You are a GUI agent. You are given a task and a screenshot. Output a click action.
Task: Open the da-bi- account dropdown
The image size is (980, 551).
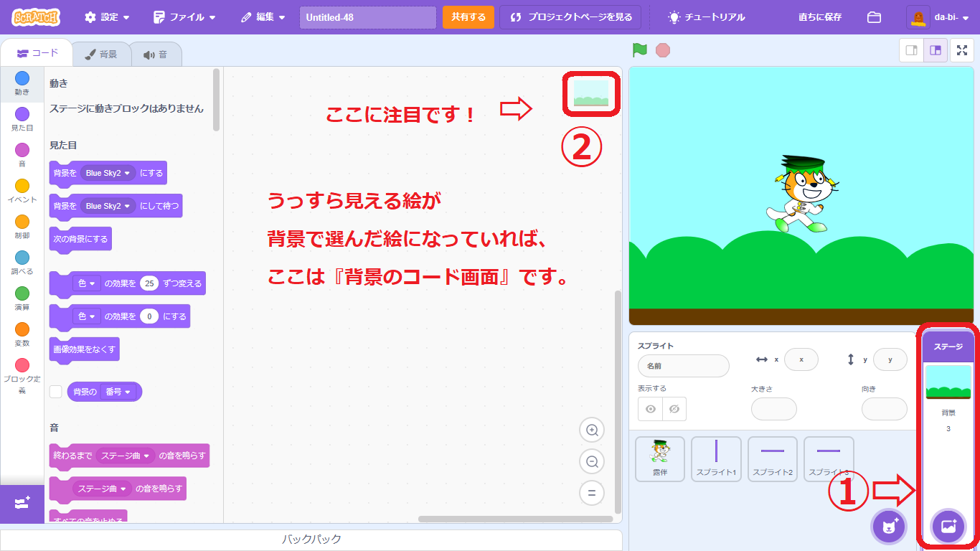(952, 17)
